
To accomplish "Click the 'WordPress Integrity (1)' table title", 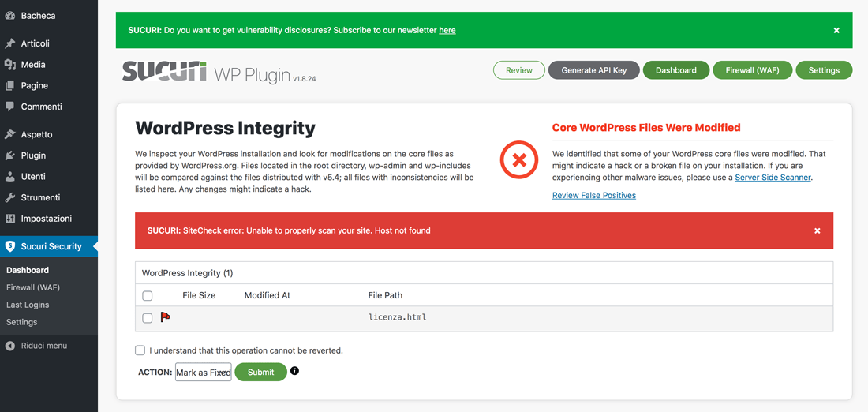I will coord(188,273).
